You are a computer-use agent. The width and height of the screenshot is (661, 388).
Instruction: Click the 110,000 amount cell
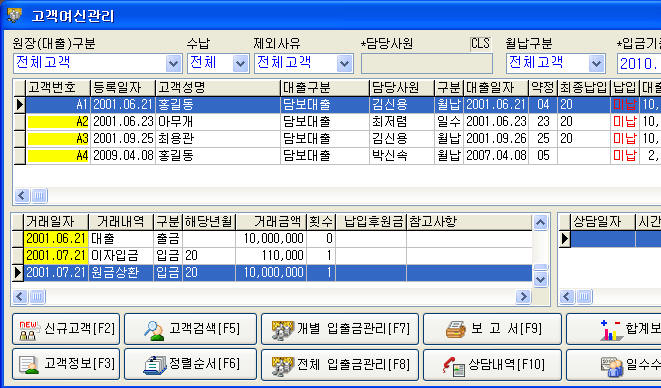coord(271,256)
